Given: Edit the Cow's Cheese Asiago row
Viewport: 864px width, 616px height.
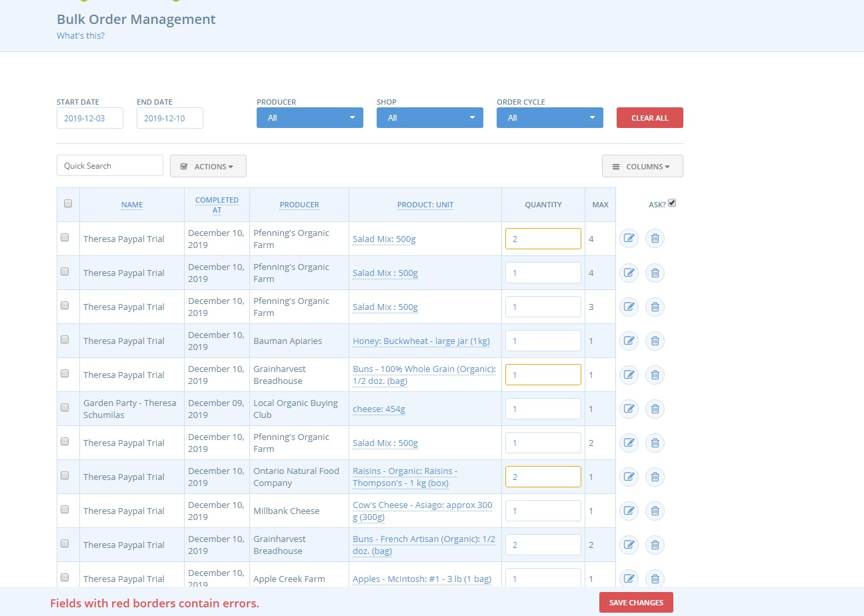Looking at the screenshot, I should click(x=629, y=511).
